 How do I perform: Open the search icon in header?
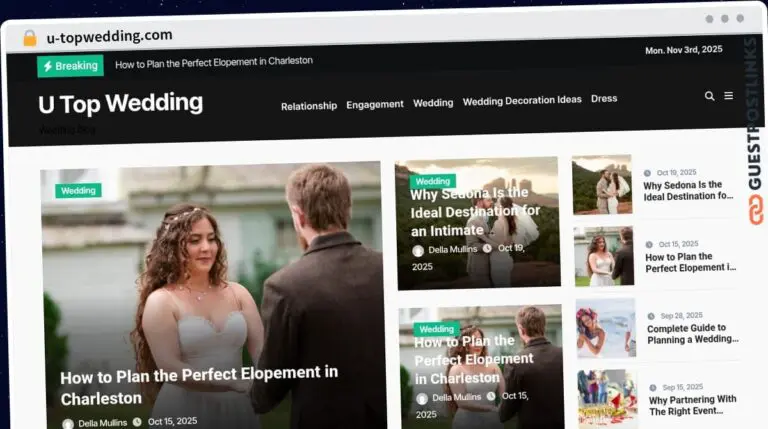point(709,96)
